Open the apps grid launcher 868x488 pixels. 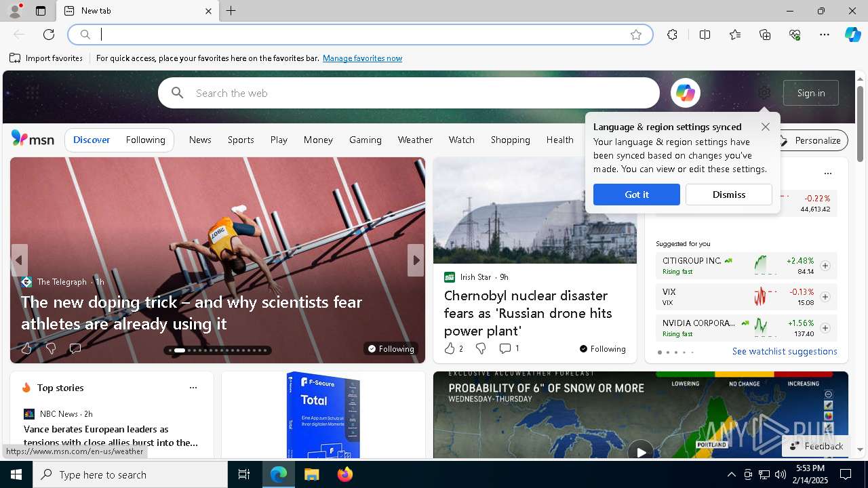pos(32,93)
